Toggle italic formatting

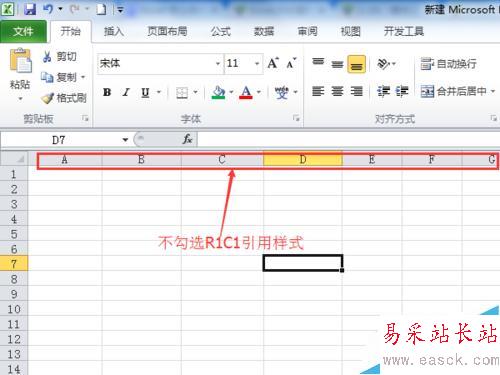pyautogui.click(x=126, y=92)
